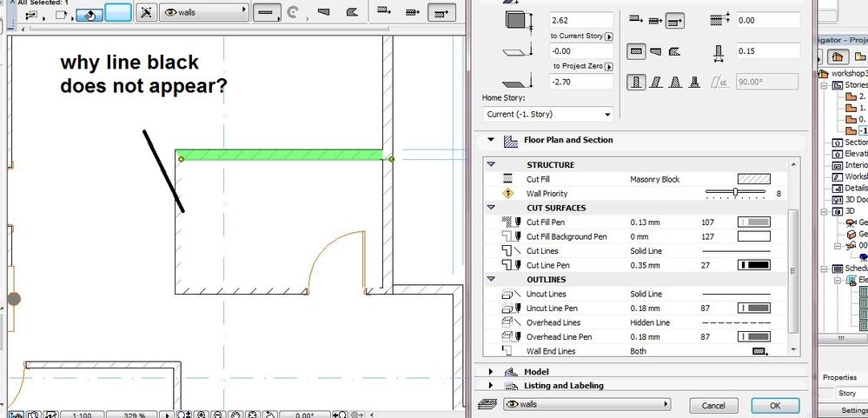Click Cut Fill Background Pen swatch
This screenshot has height=418, width=868.
(754, 236)
